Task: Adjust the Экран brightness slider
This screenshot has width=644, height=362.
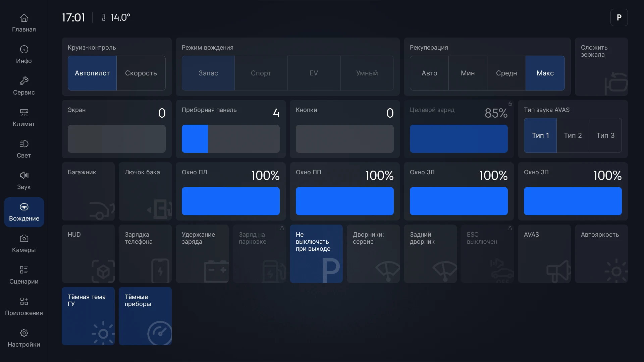Action: 117,139
